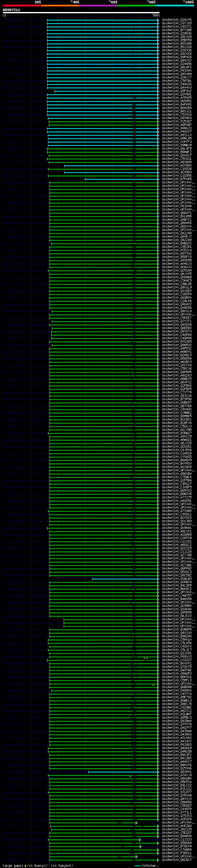
Task: Select hit UniRef100_P69103
Action: [x=177, y=657]
